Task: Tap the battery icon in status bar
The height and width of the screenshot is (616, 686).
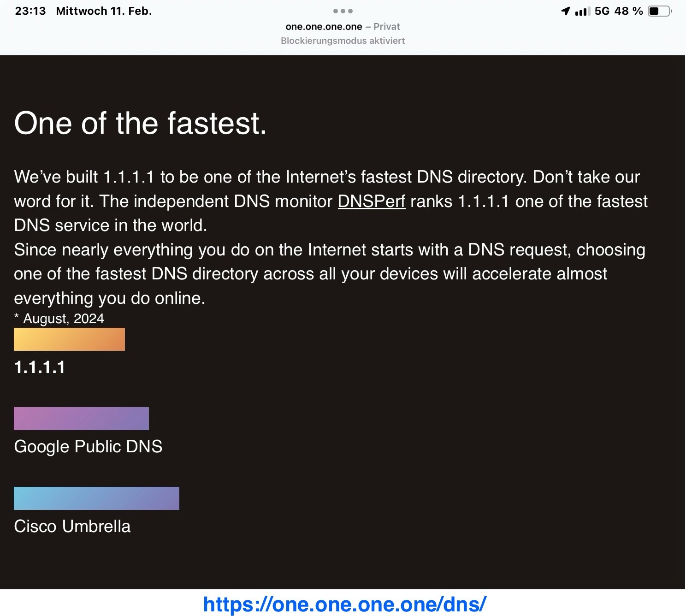Action: coord(660,12)
